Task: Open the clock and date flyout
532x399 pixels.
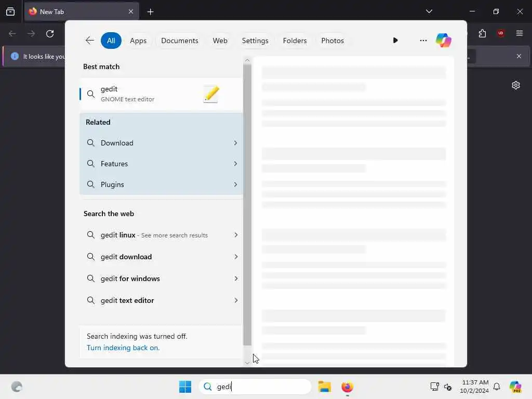Action: pos(475,387)
